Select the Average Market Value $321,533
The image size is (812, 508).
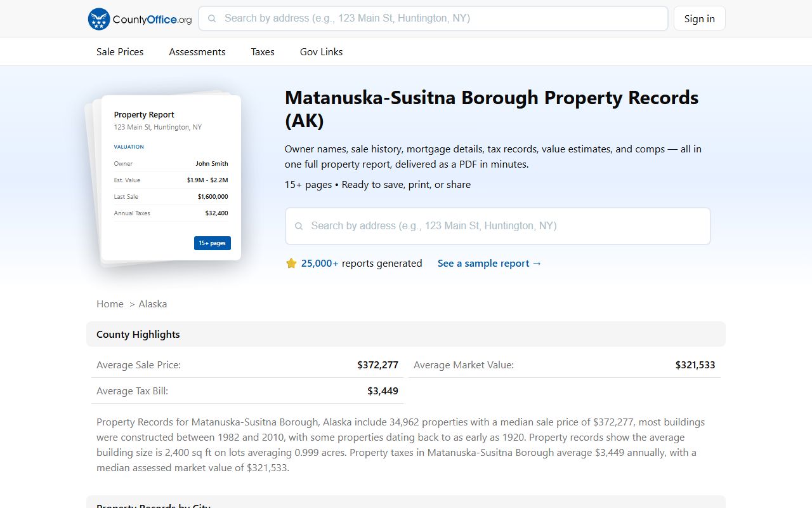(695, 364)
